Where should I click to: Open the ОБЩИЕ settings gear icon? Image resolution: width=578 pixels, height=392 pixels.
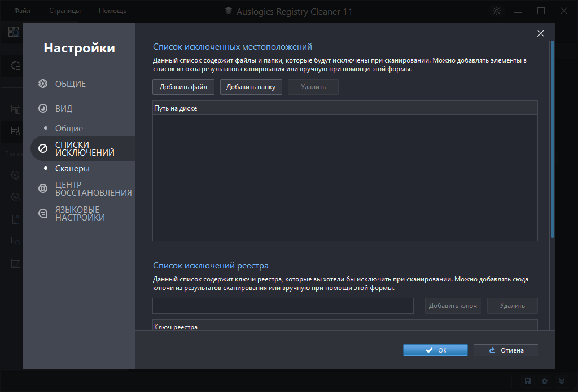pos(43,84)
